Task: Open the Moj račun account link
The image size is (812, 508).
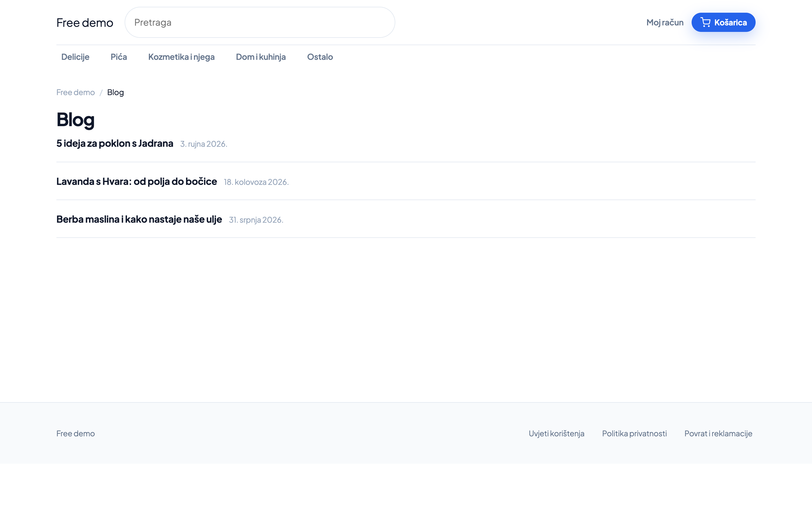Action: [665, 23]
